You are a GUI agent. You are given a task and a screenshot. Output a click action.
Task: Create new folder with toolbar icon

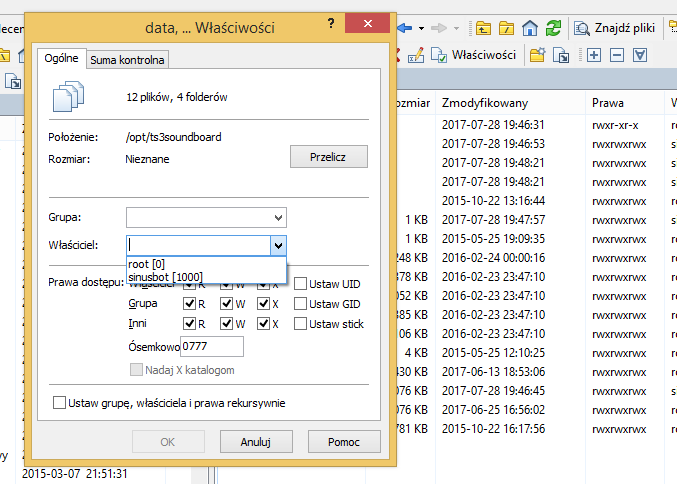click(539, 54)
